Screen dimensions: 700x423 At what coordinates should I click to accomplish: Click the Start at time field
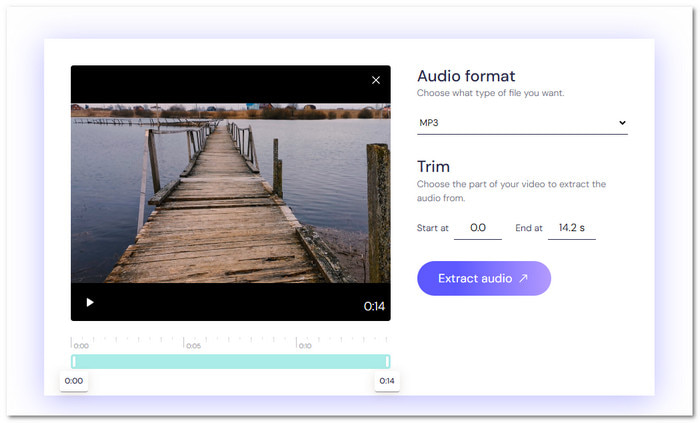coord(478,228)
